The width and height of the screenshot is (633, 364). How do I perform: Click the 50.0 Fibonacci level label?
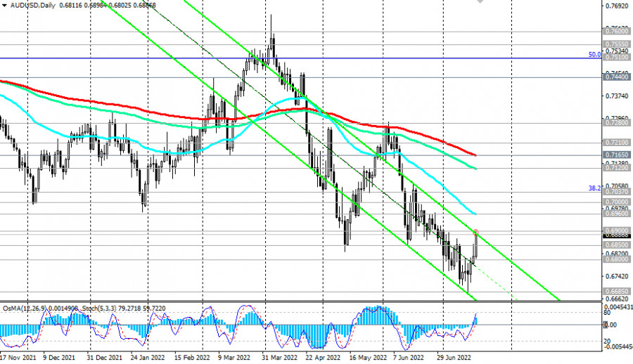pos(594,55)
